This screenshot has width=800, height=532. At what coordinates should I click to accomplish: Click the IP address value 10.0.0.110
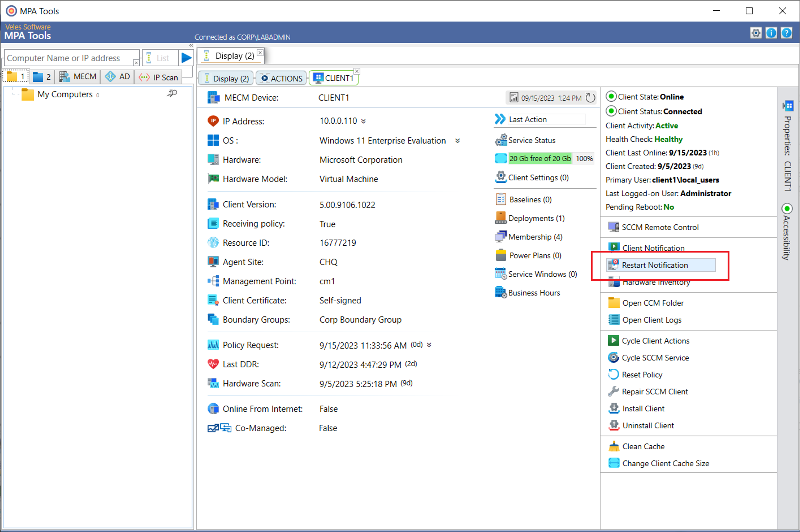pyautogui.click(x=338, y=121)
